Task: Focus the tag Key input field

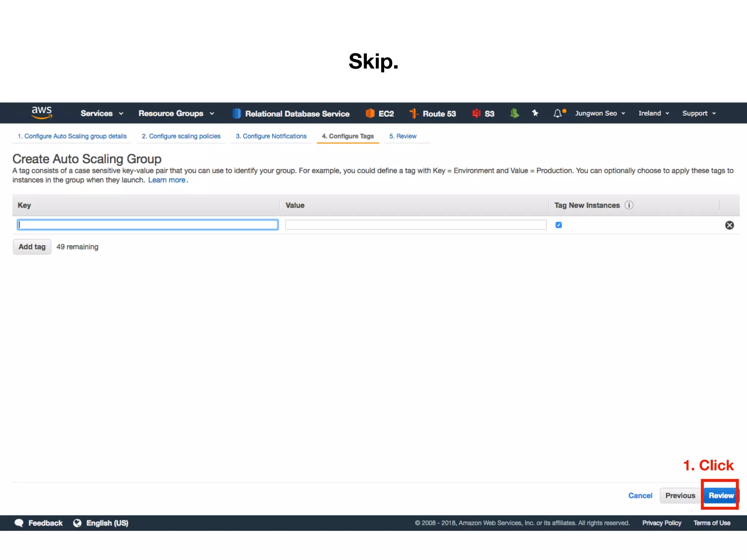Action: pyautogui.click(x=148, y=225)
